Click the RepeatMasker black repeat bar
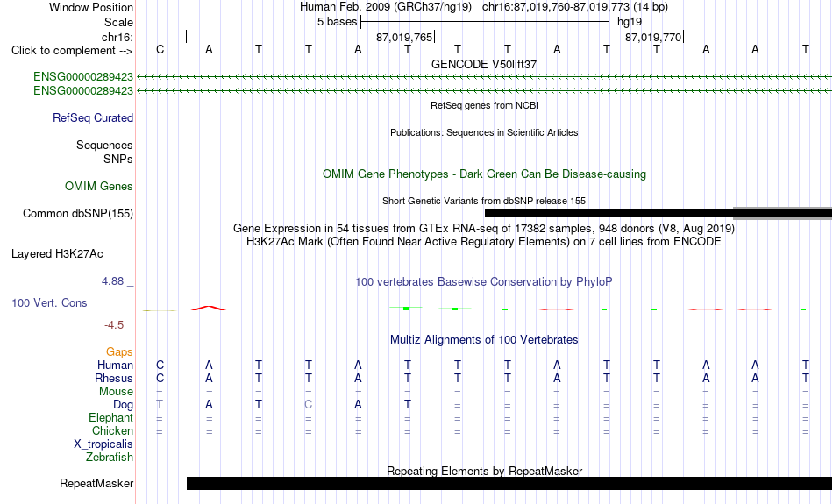Screen dimensions: 833x504 [509, 483]
